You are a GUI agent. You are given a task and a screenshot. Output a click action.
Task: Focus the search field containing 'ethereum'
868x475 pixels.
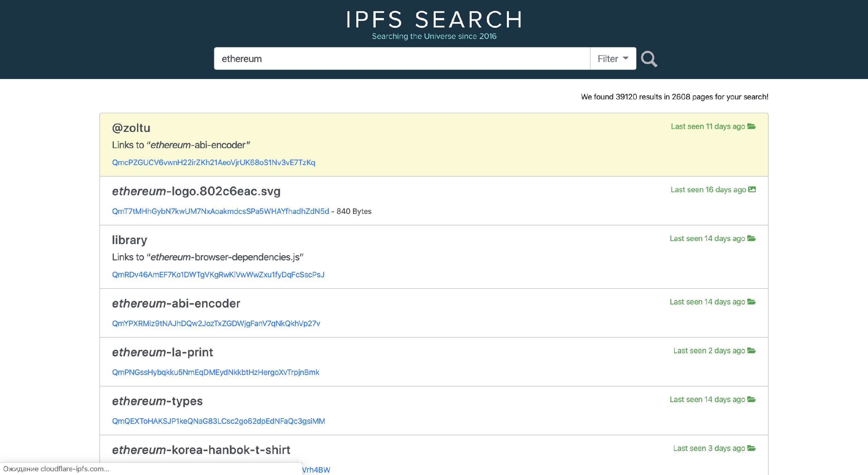click(x=402, y=59)
